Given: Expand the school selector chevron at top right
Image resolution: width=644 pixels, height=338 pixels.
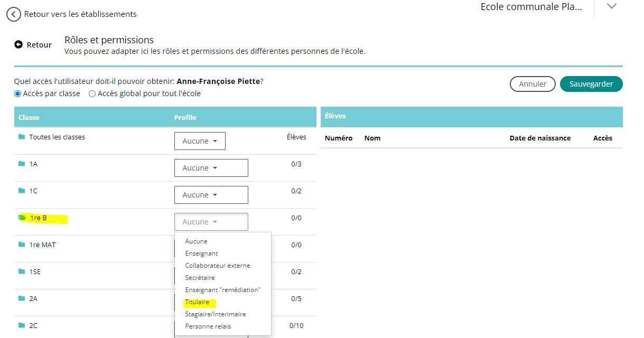Looking at the screenshot, I should tap(612, 6).
